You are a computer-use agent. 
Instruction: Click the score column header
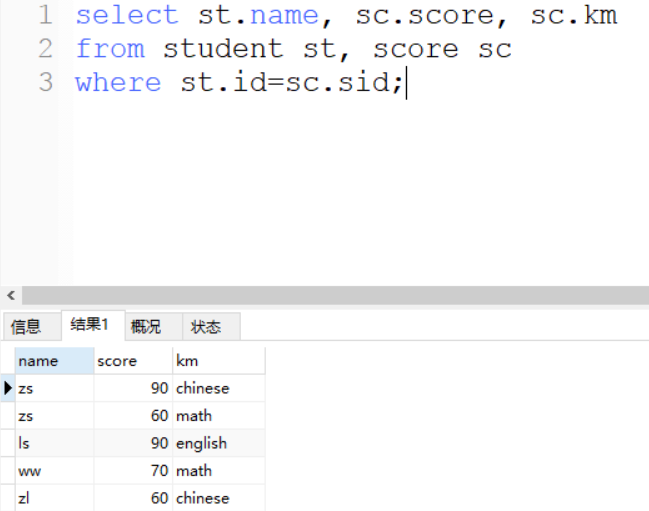pos(133,361)
